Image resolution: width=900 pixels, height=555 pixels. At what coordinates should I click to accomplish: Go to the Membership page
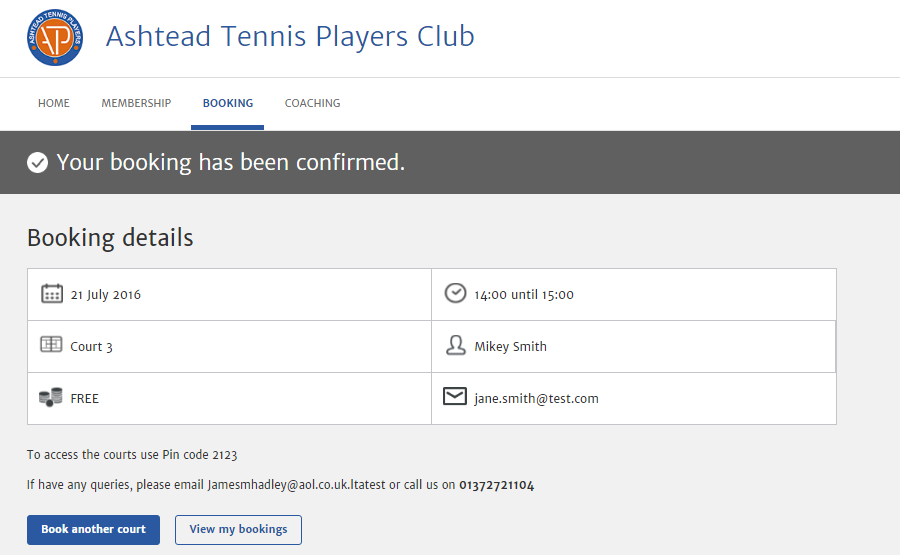(136, 103)
